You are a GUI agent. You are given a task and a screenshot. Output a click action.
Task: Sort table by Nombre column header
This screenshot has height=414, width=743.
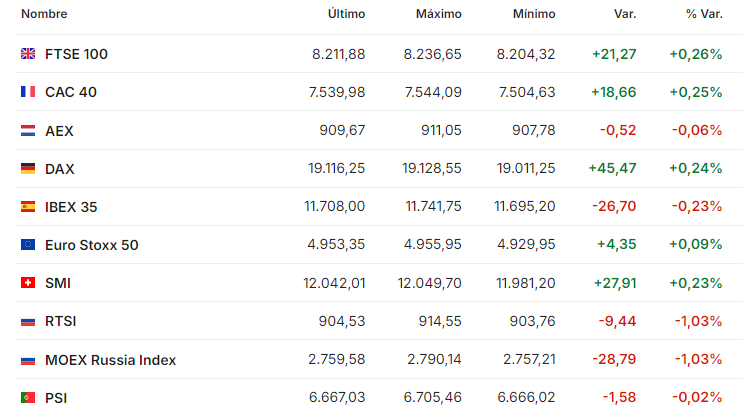coord(44,14)
